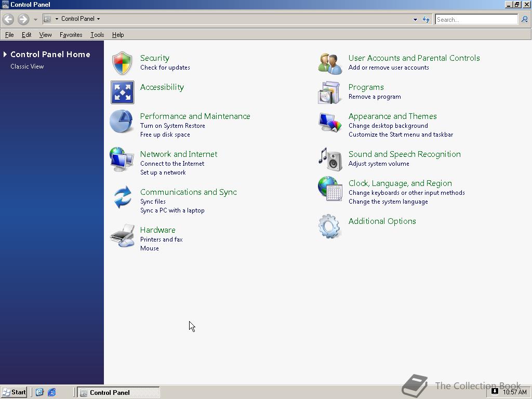Switch to Classic View
Viewport: 532px width, 399px height.
(x=27, y=66)
